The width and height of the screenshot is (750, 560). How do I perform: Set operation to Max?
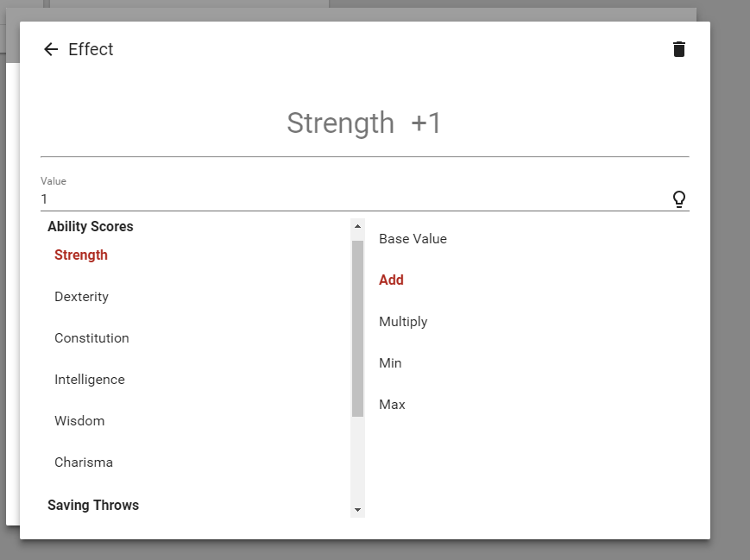click(392, 405)
